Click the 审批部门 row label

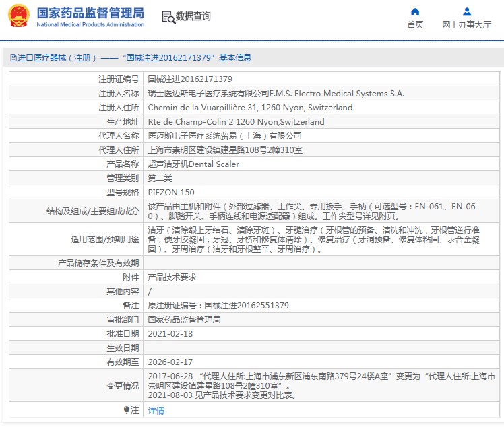click(123, 319)
